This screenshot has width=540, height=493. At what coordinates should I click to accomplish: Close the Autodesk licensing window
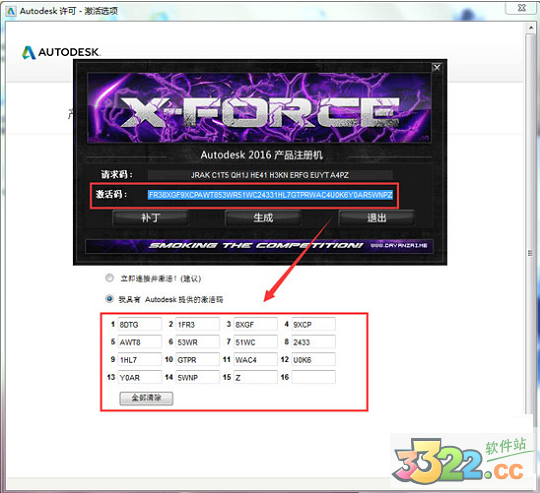pos(522,8)
